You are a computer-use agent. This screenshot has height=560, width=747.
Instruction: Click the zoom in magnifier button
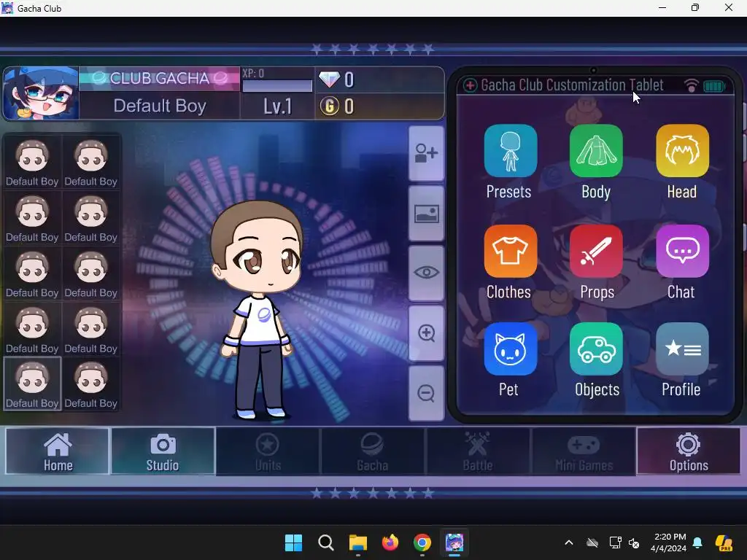(x=426, y=332)
